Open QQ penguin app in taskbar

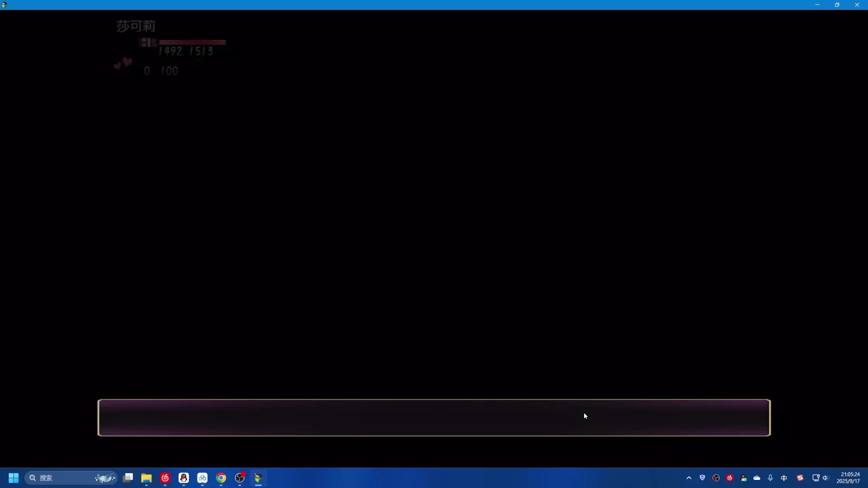tap(184, 478)
